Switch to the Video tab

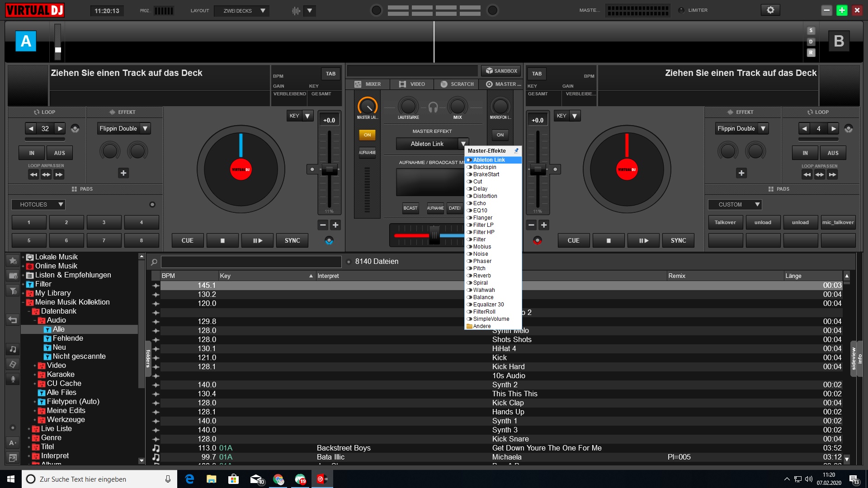click(412, 84)
